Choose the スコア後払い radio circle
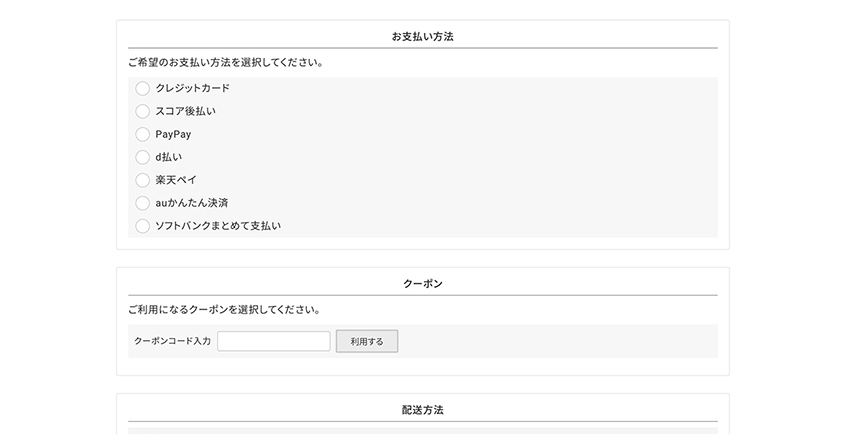The height and width of the screenshot is (434, 856). click(x=142, y=111)
